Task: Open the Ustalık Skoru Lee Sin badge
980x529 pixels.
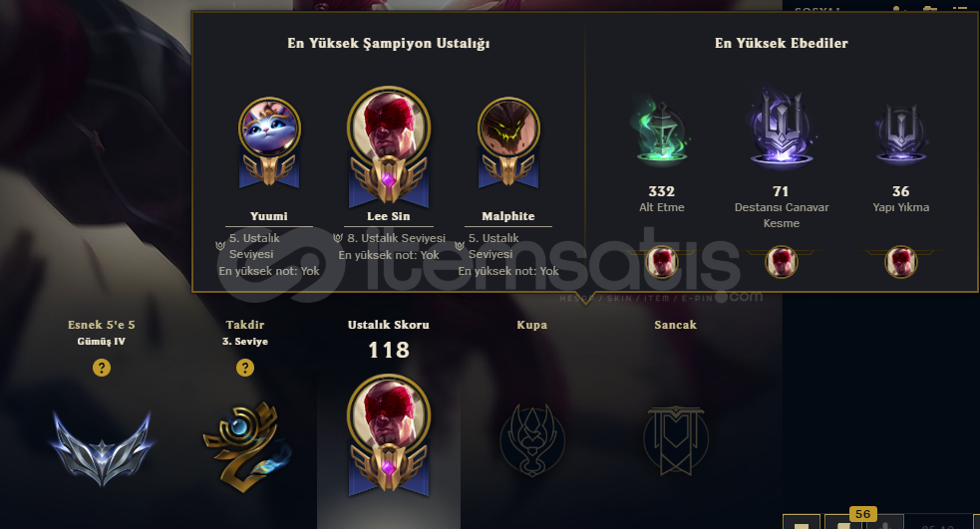Action: point(389,436)
